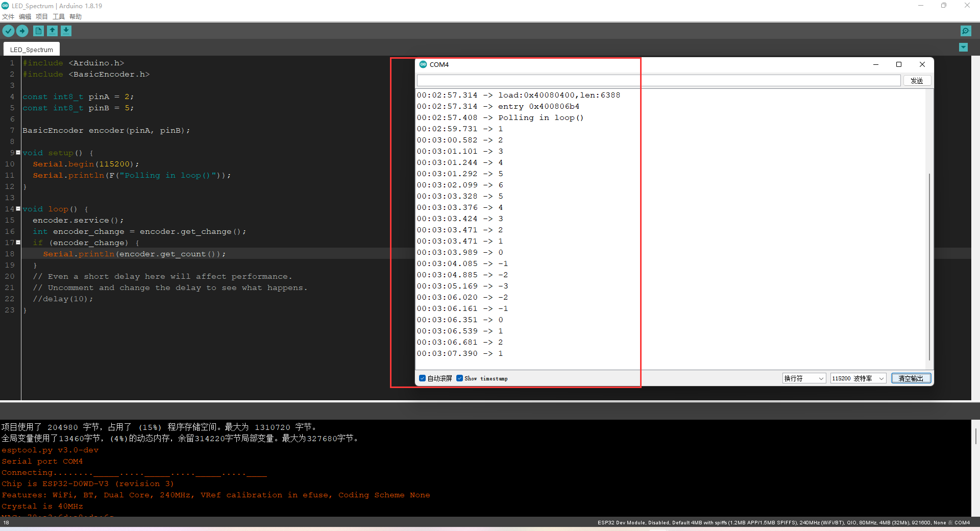Click the 清空输出 clear output button
This screenshot has height=531, width=980.
click(911, 378)
